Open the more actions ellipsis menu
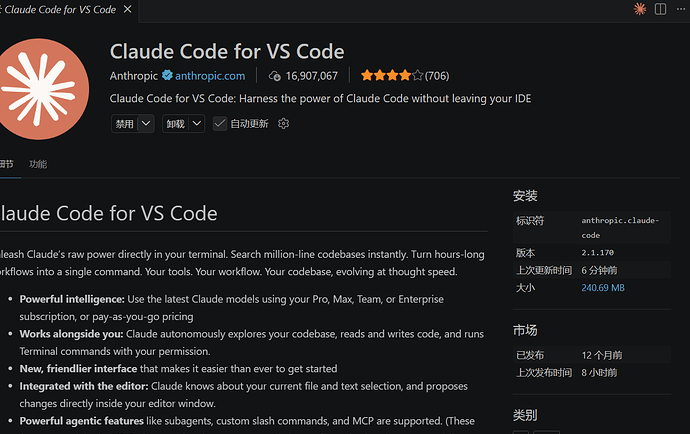This screenshot has width=690, height=434. [x=681, y=9]
